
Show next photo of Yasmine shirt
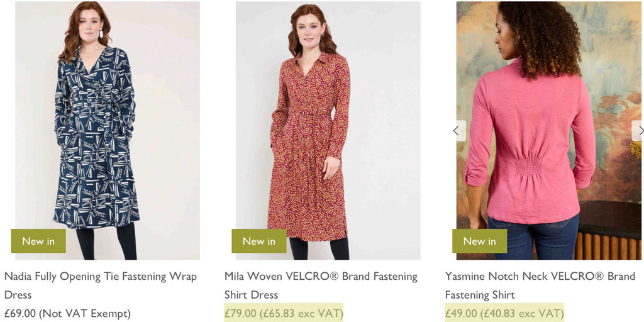pyautogui.click(x=638, y=131)
